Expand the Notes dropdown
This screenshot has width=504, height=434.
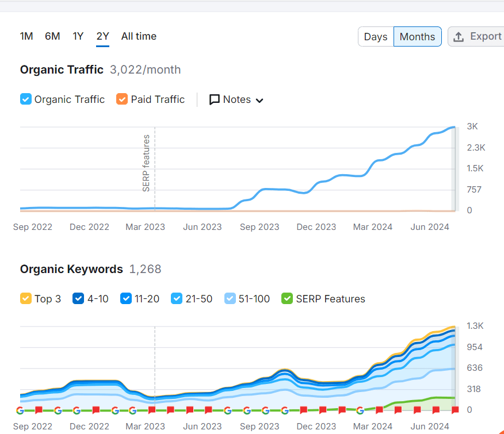[x=236, y=99]
